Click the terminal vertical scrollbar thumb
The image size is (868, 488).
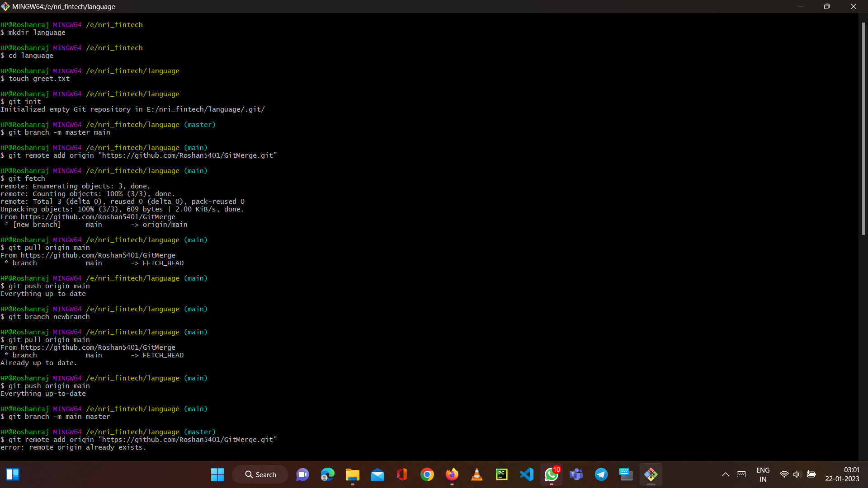click(863, 129)
